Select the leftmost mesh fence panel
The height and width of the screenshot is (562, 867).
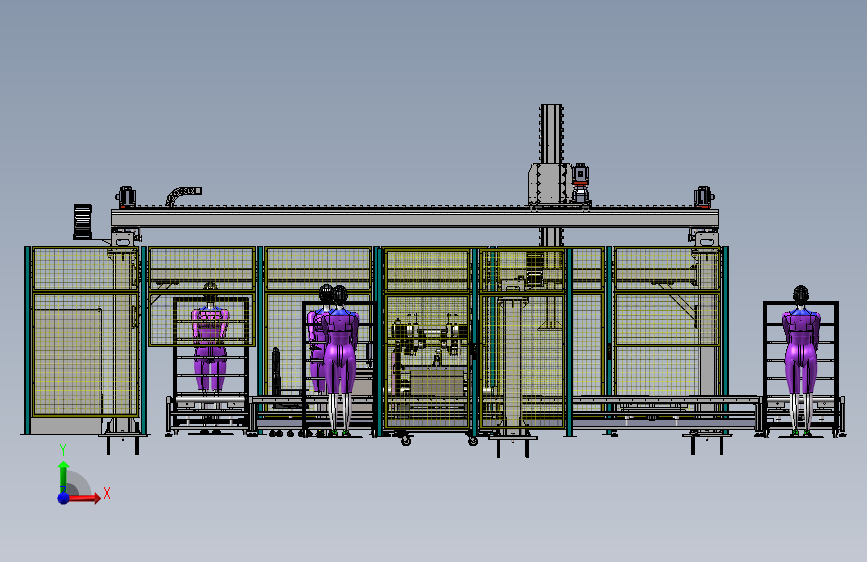(85, 332)
